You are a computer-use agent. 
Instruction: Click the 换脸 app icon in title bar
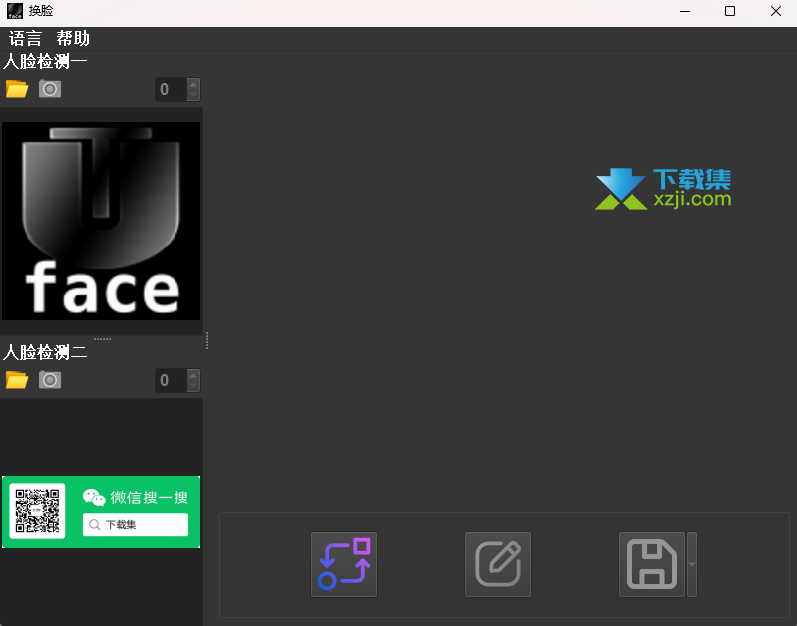point(15,11)
